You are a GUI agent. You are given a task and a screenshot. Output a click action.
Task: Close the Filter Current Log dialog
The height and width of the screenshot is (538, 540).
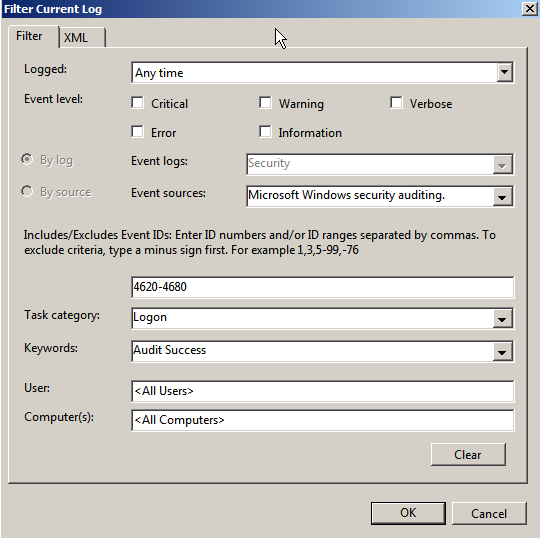(530, 9)
